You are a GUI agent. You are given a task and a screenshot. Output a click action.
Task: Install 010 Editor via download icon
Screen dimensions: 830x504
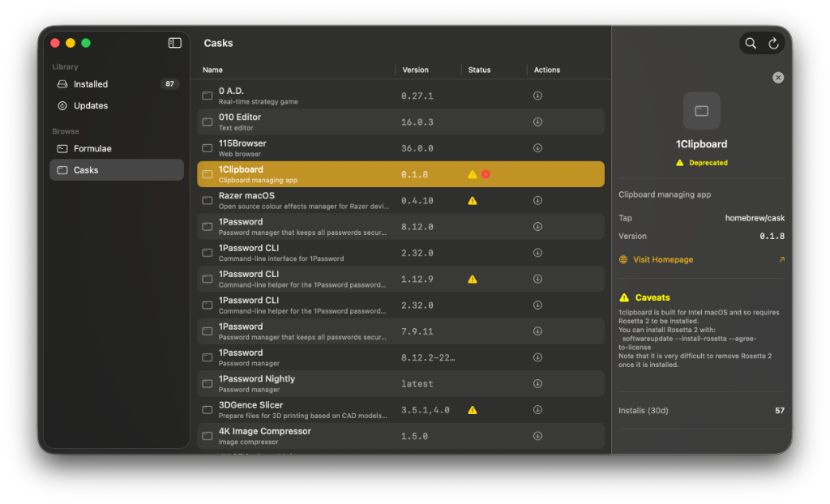[x=537, y=122]
